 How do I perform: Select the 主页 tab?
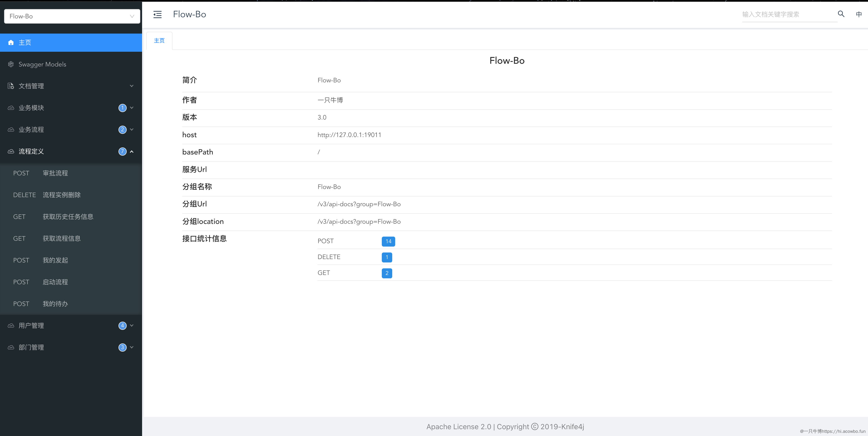[159, 41]
